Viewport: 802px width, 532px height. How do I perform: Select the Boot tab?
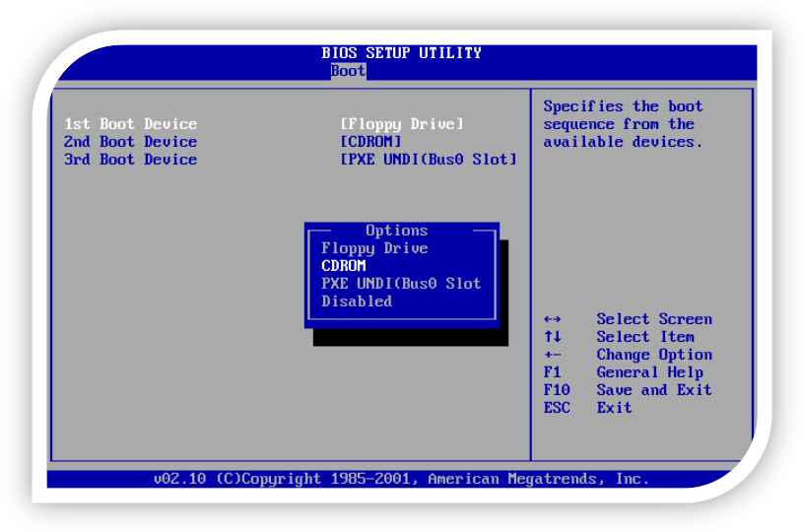point(348,71)
